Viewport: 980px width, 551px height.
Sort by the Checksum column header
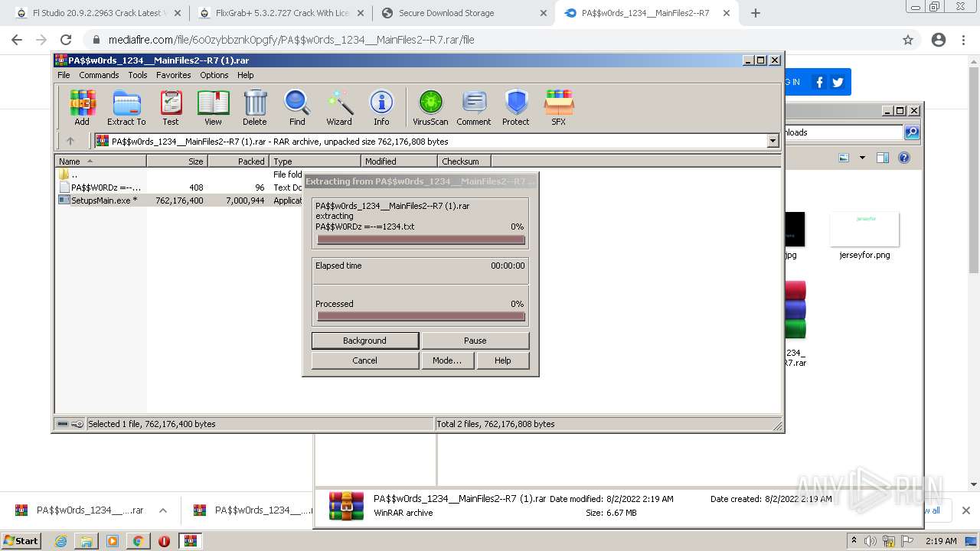pyautogui.click(x=464, y=161)
